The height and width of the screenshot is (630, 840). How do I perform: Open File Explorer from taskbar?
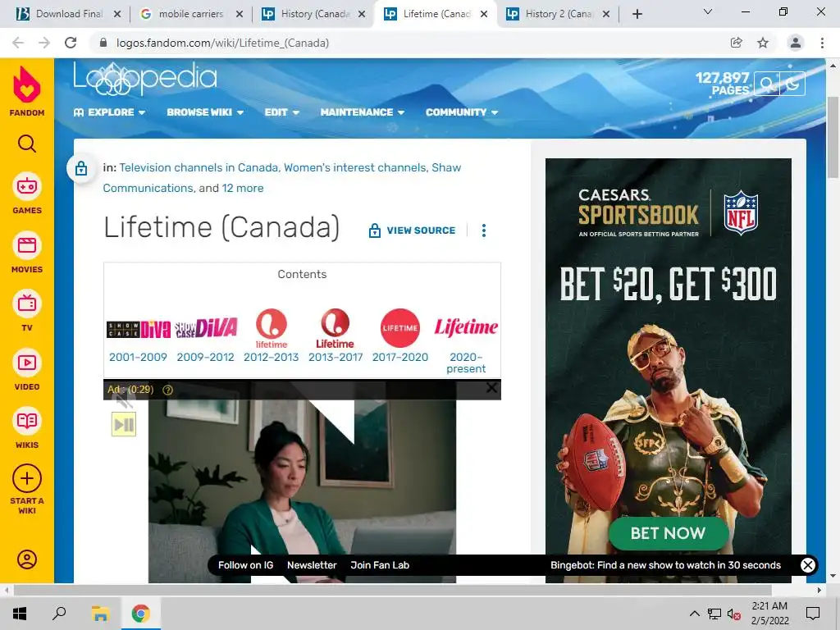[x=100, y=614]
